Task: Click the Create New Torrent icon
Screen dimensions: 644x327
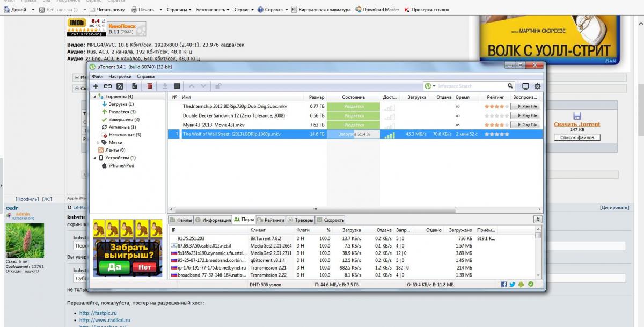Action: point(134,86)
